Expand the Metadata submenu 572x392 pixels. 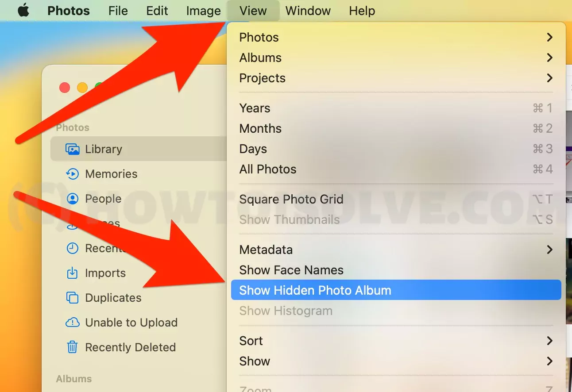point(396,250)
